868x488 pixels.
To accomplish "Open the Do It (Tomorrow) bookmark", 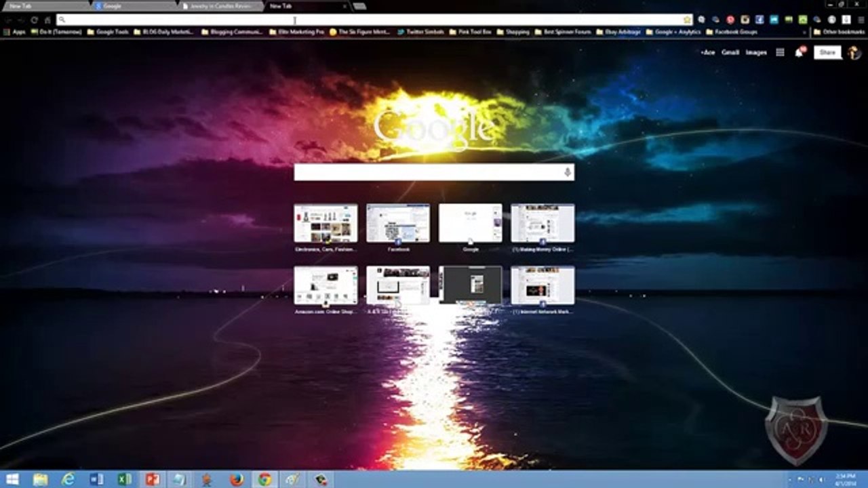I will point(56,32).
